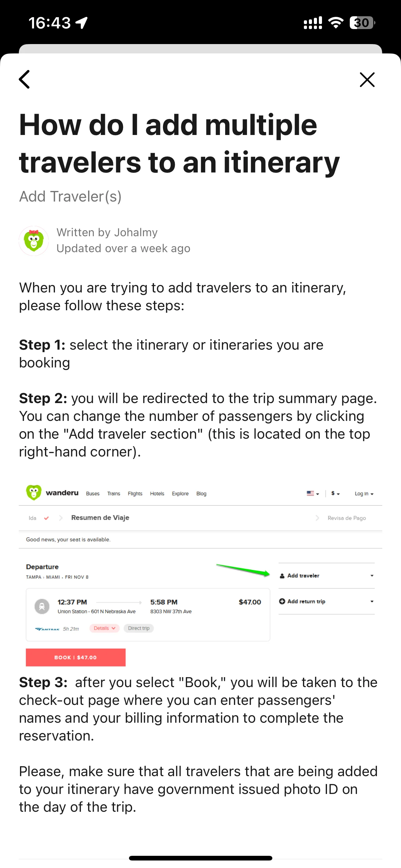Open the currency dollar dropdown
This screenshot has height=868, width=401.
point(335,493)
